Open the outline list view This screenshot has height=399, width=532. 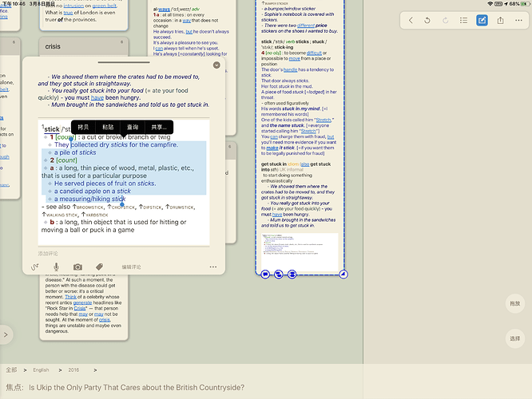tap(463, 21)
